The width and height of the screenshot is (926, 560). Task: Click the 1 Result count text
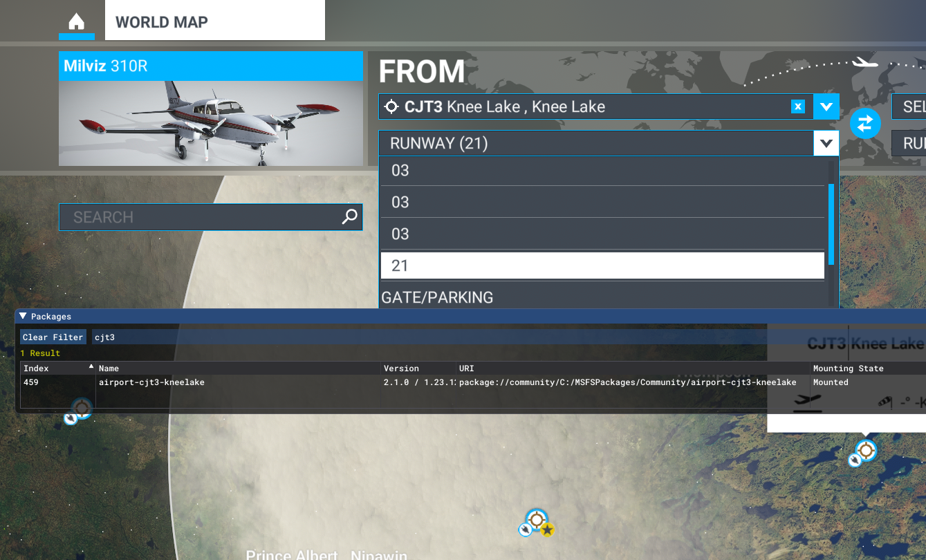pyautogui.click(x=40, y=353)
